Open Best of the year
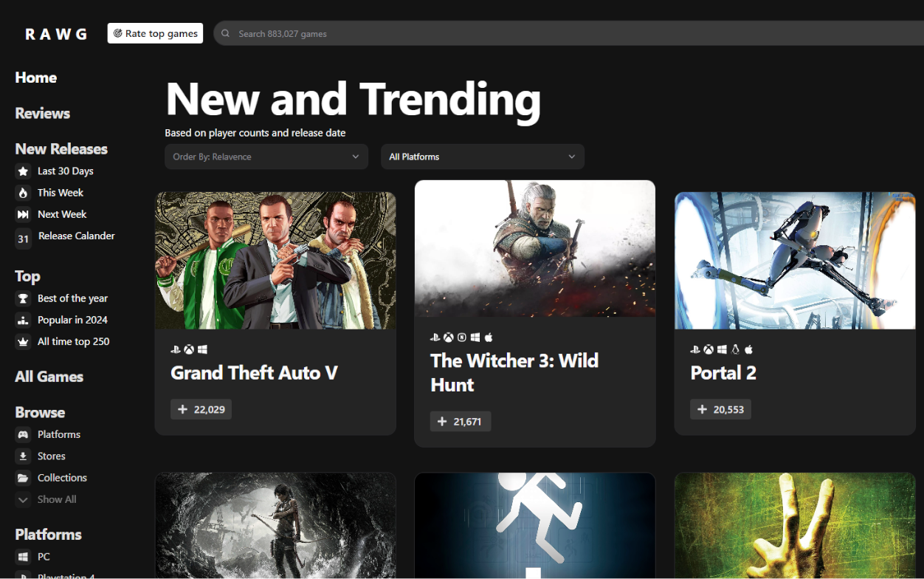Viewport: 924px width, 579px height. 72,298
